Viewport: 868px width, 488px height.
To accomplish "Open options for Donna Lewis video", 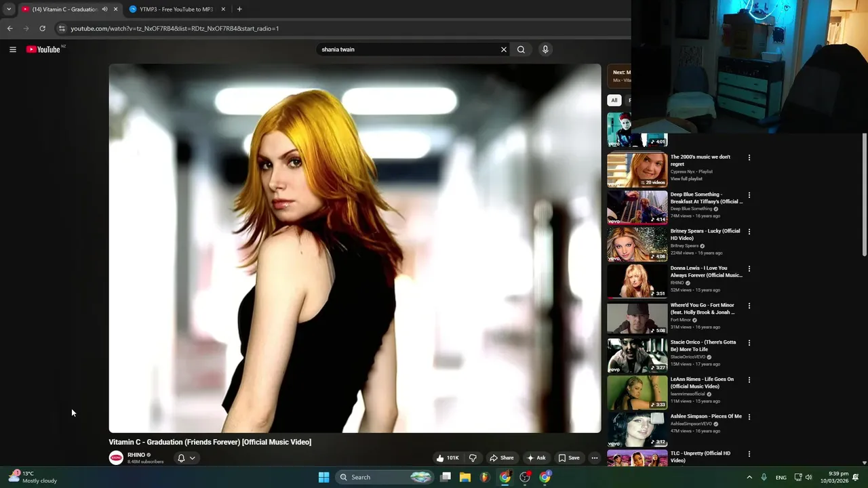I will (x=749, y=269).
